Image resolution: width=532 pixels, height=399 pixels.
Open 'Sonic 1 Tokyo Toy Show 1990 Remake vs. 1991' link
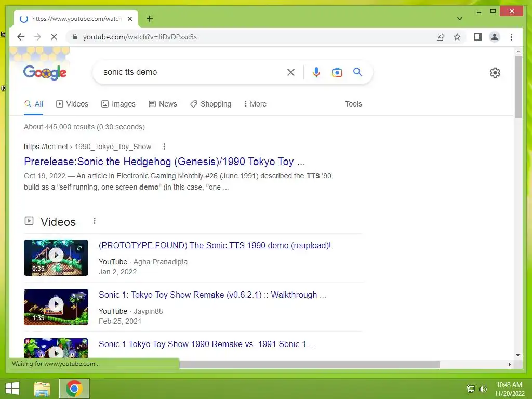pyautogui.click(x=207, y=344)
